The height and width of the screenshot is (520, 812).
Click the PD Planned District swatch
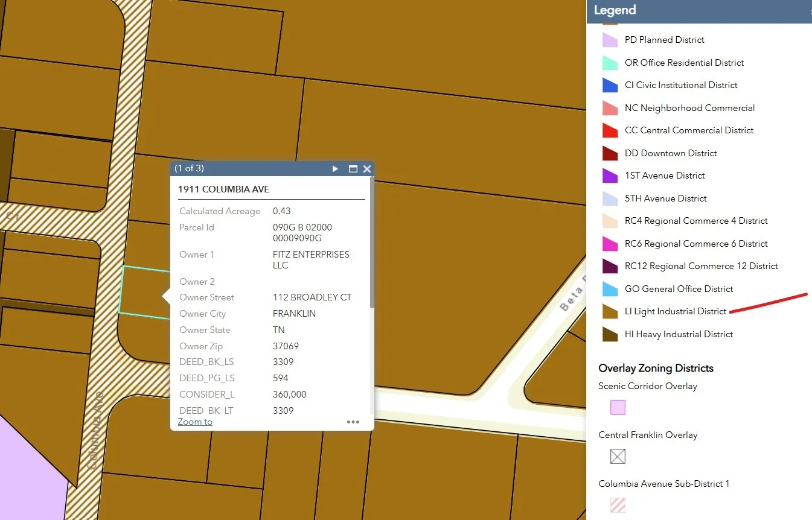point(610,40)
